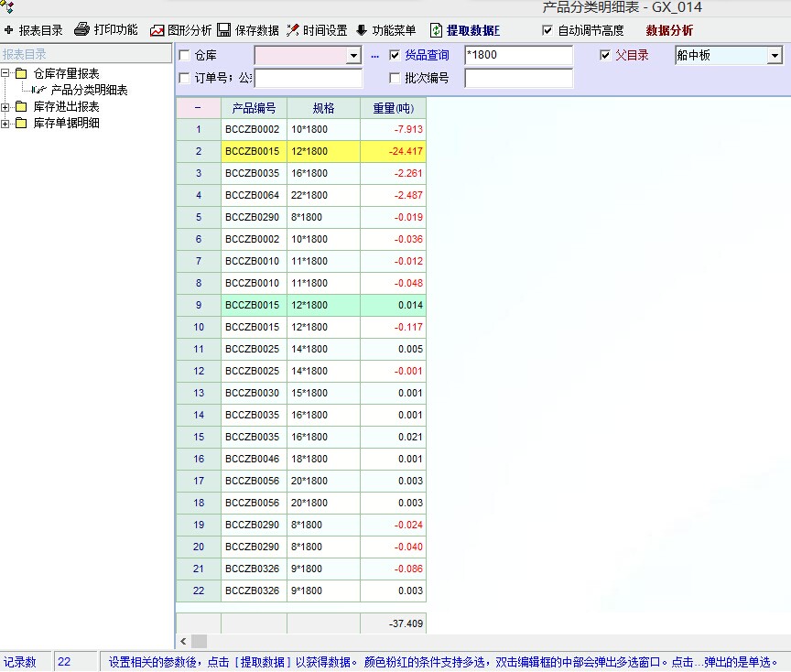Click the 数据分析 link

[669, 30]
